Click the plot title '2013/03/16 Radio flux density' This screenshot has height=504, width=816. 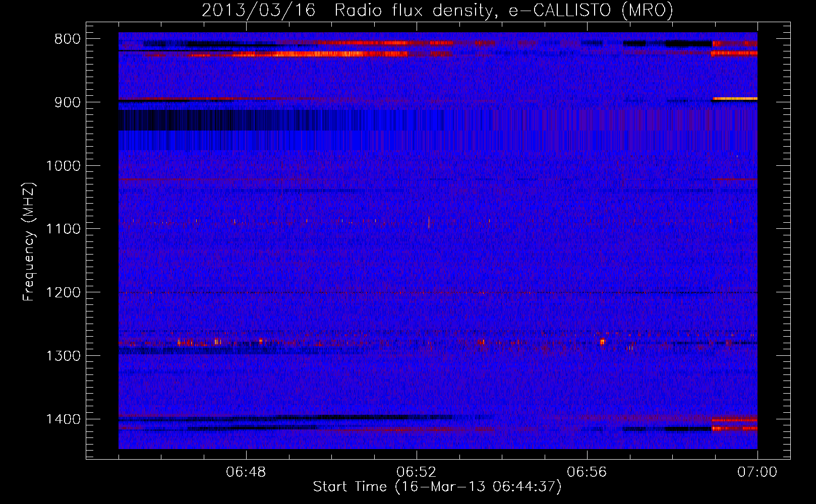(x=437, y=10)
